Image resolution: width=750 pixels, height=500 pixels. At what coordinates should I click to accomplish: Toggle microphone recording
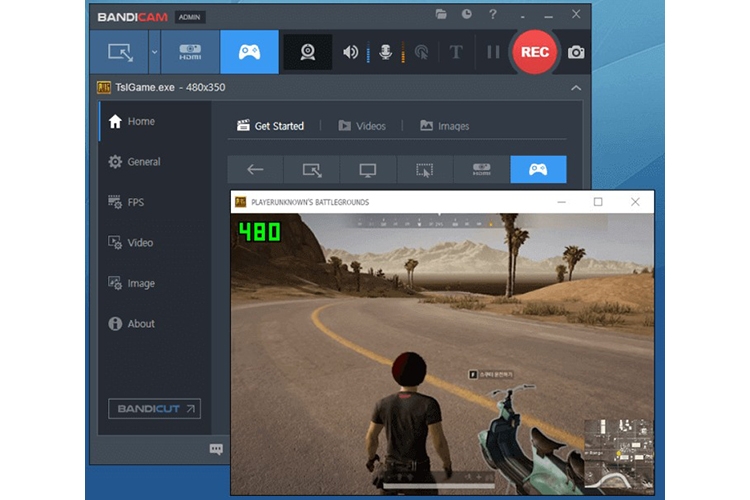[386, 52]
